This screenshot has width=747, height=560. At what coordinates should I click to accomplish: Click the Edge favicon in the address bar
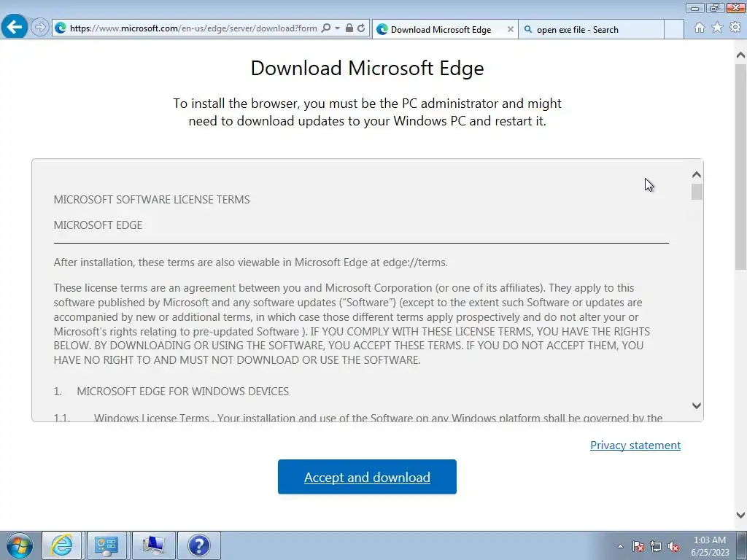click(x=61, y=28)
